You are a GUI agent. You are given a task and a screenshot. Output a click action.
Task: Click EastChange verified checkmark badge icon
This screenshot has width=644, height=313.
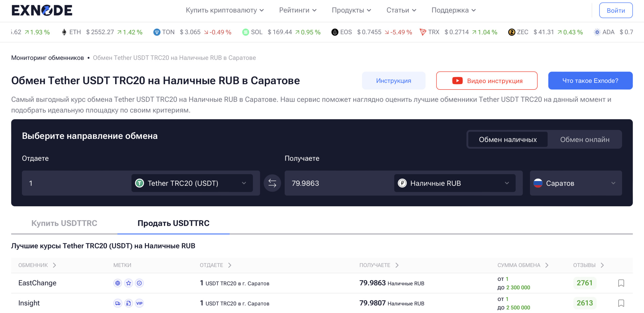click(139, 283)
